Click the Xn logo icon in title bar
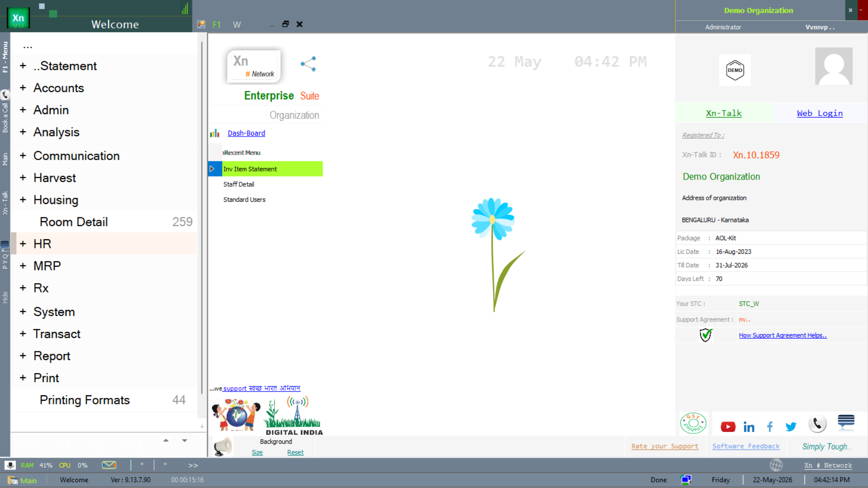Screen dimensions: 868x488 (18, 18)
